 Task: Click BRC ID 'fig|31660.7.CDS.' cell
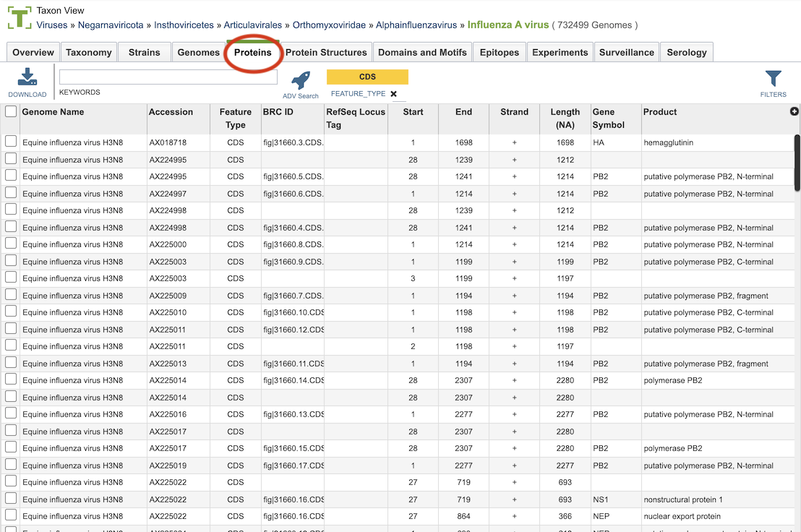point(294,296)
